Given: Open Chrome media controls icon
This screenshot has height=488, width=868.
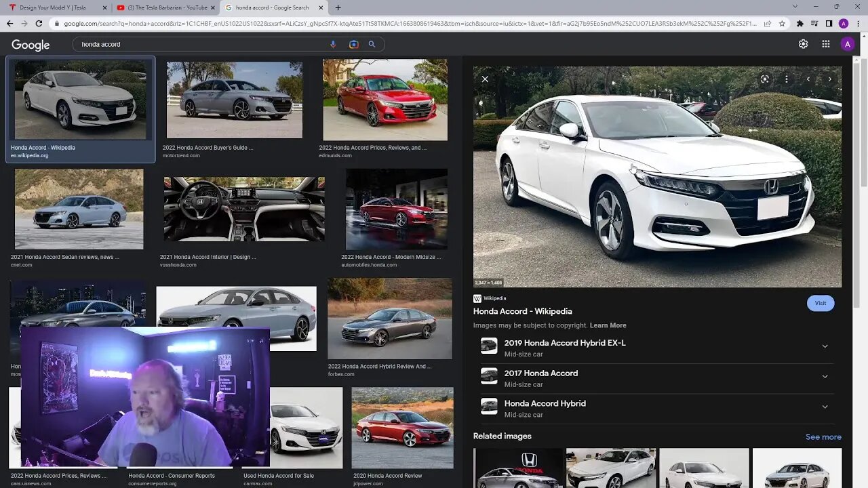Looking at the screenshot, I should (x=814, y=23).
